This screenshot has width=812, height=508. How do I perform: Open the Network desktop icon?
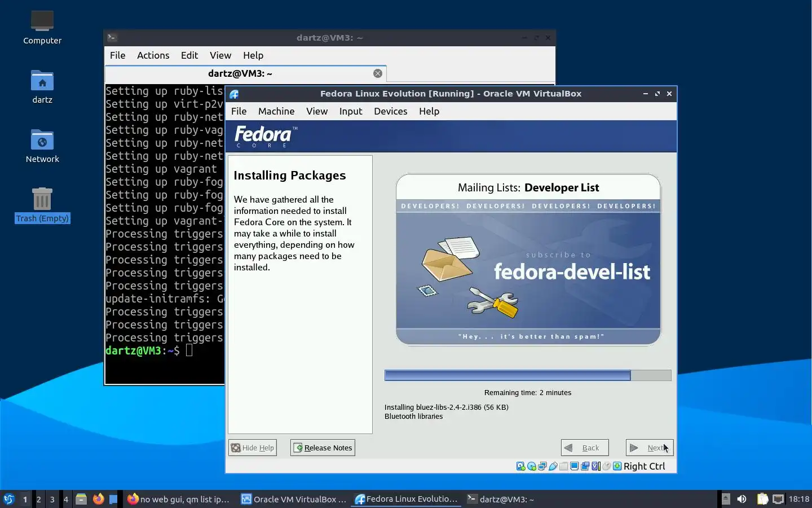(42, 146)
